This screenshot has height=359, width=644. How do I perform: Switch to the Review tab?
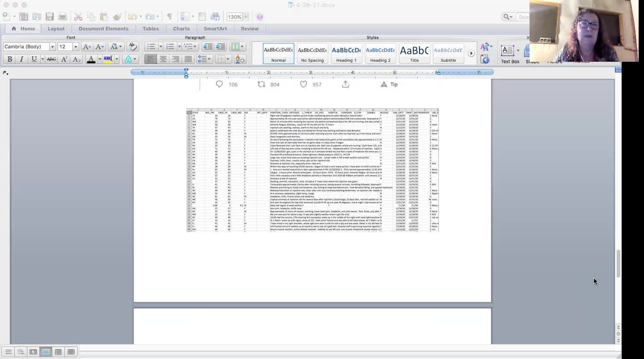(x=250, y=29)
